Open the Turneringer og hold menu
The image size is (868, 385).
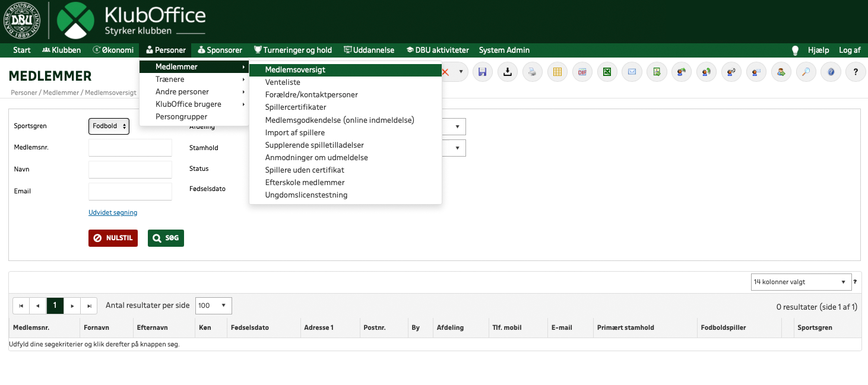click(x=293, y=50)
